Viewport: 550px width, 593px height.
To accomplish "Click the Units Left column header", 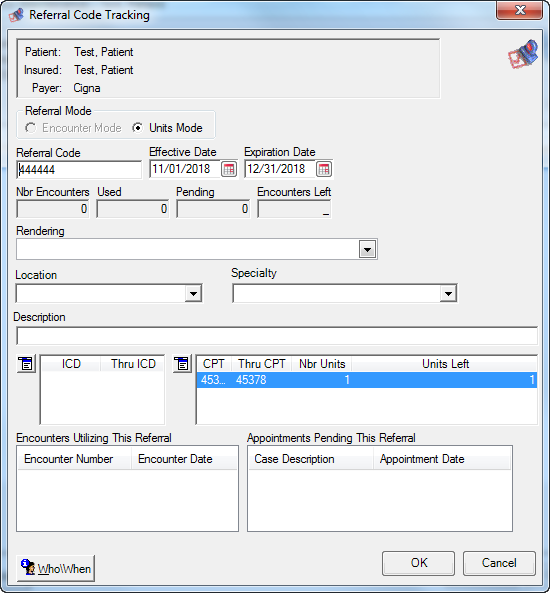I will click(444, 364).
